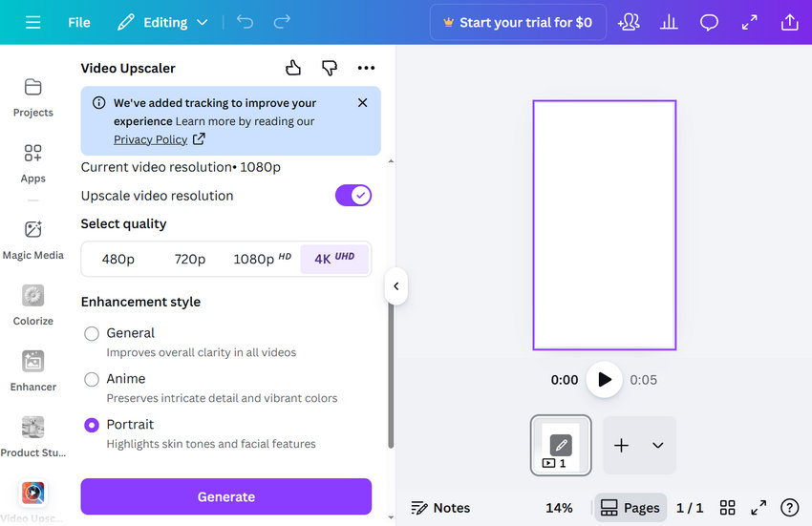Select 1080p HD quality
Screen dimensions: 812x526
(x=262, y=259)
